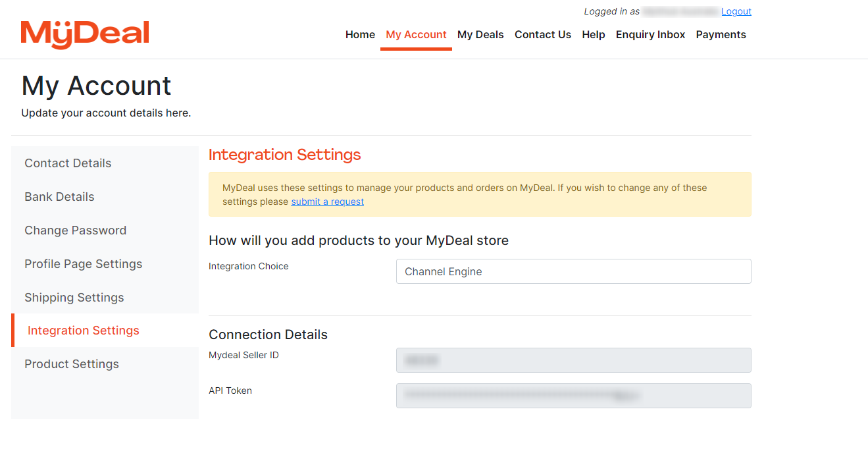Screen dimensions: 868x457
Task: View the Enquiry Inbox
Action: point(651,35)
